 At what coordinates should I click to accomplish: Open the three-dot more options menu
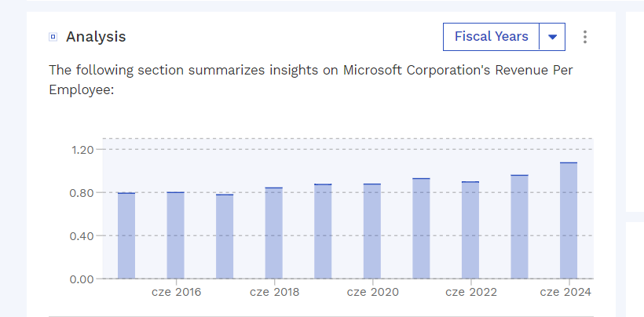[x=584, y=37]
